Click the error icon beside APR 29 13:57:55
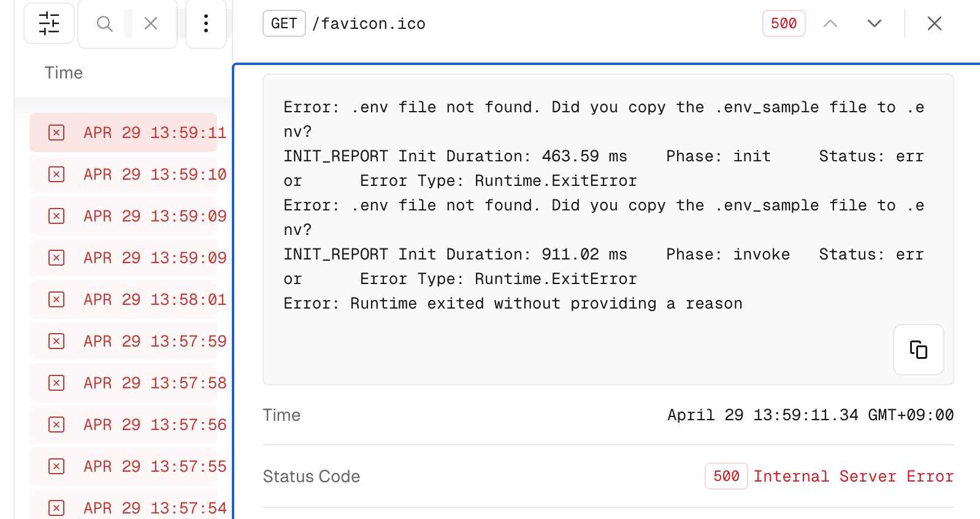This screenshot has width=980, height=519. pyautogui.click(x=56, y=466)
